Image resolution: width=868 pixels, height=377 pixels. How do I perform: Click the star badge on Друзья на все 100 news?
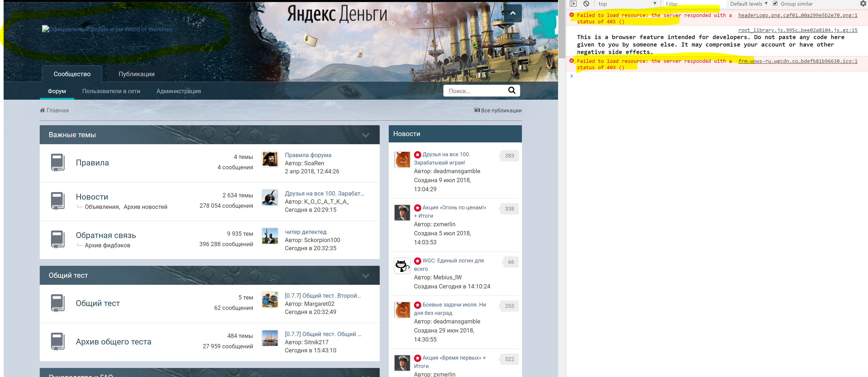[x=417, y=155]
